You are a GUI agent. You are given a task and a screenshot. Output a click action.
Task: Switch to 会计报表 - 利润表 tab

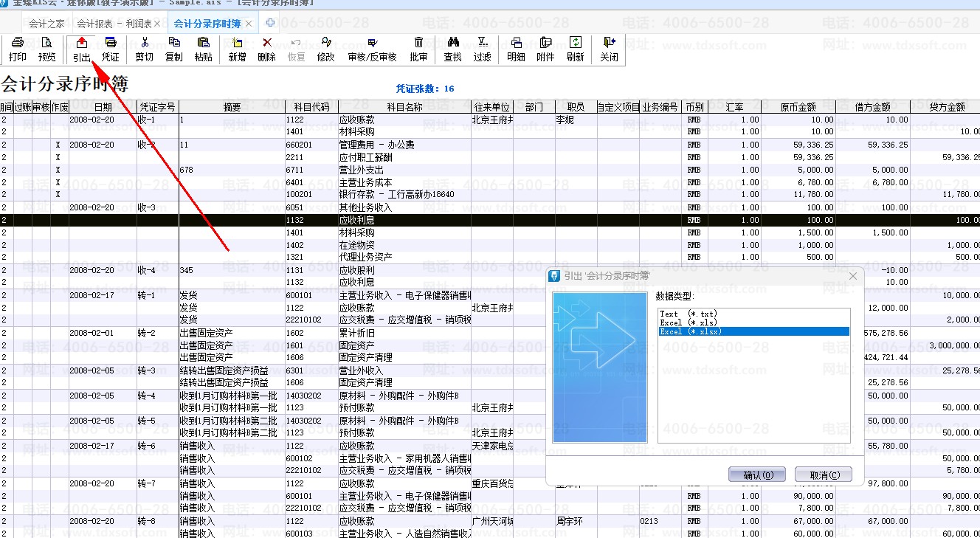pyautogui.click(x=114, y=24)
